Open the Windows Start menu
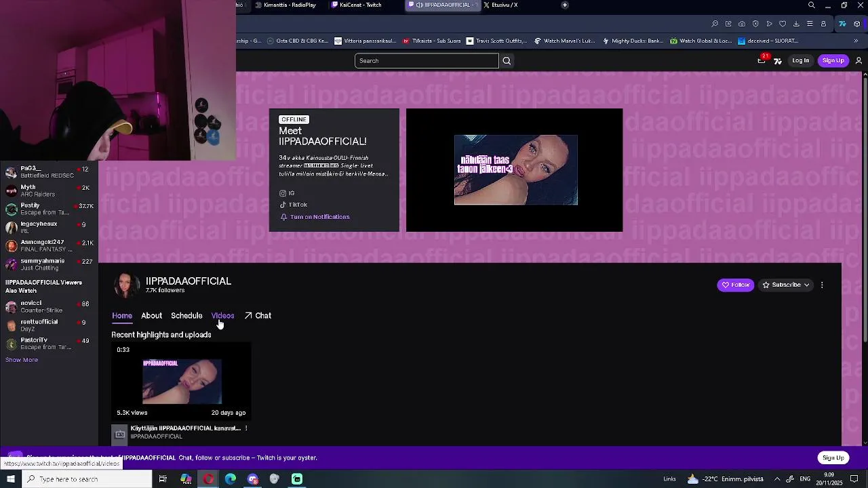868x488 pixels. coord(10,479)
